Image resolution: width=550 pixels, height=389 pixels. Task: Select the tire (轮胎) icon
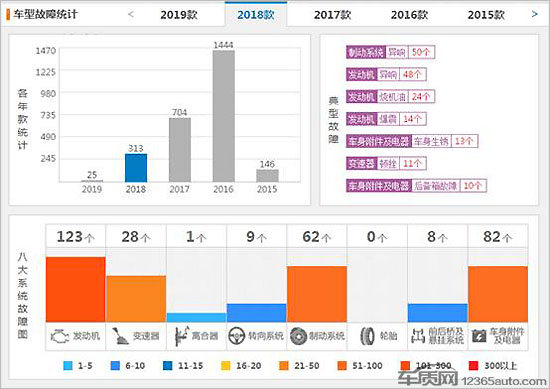pos(368,336)
